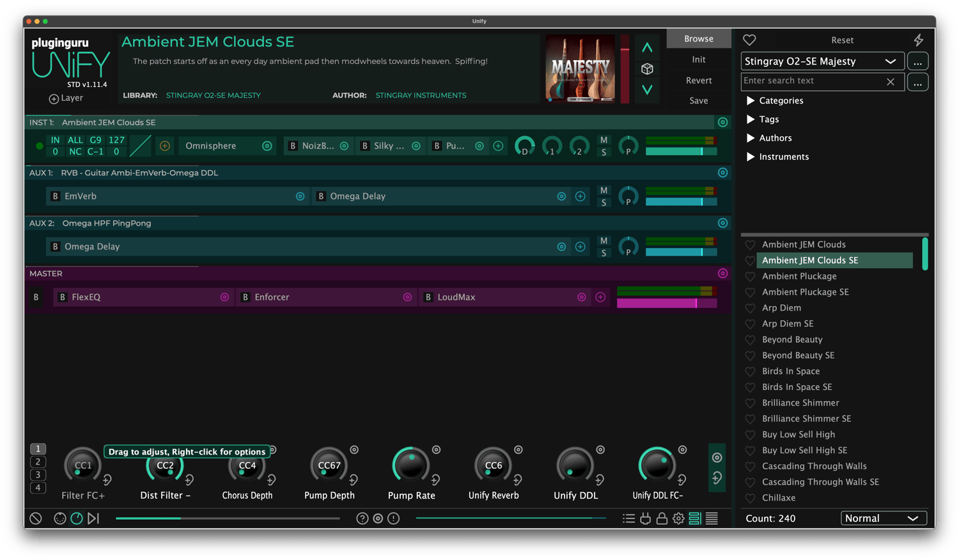This screenshot has height=560, width=959.
Task: Switch to macro knob page 3
Action: tap(38, 475)
